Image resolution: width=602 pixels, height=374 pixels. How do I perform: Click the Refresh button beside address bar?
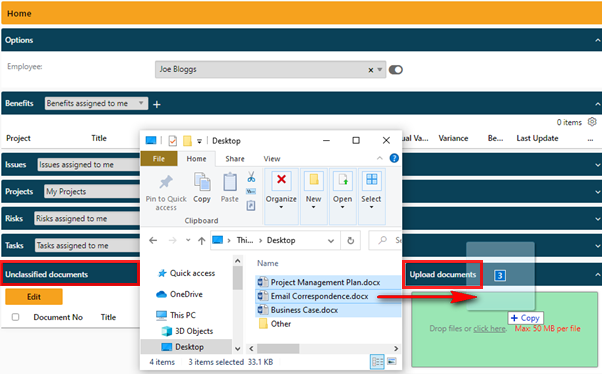tap(351, 240)
